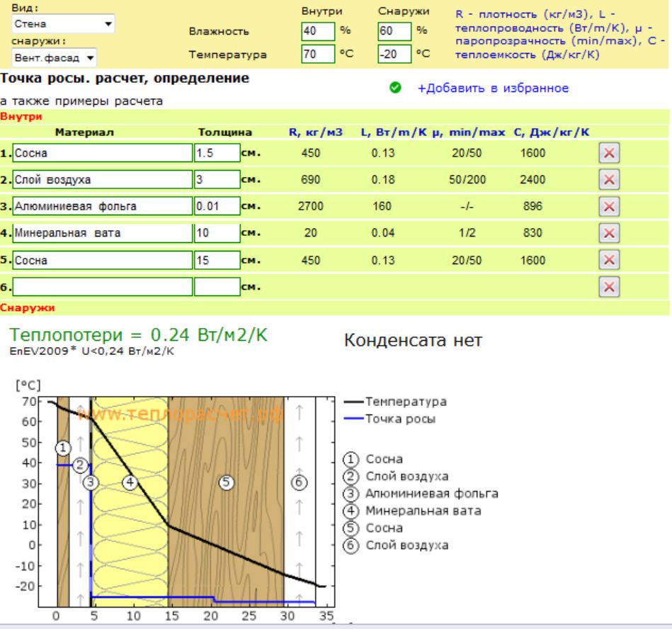
Task: Remove the Слой воздуха layer row
Action: coord(609,180)
